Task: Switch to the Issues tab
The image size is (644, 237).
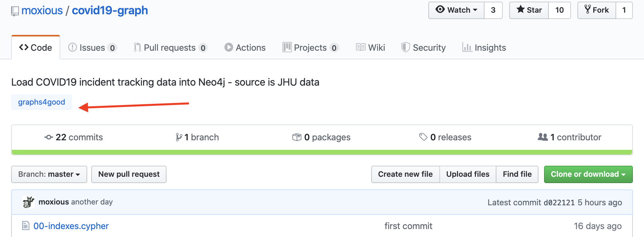Action: [92, 48]
